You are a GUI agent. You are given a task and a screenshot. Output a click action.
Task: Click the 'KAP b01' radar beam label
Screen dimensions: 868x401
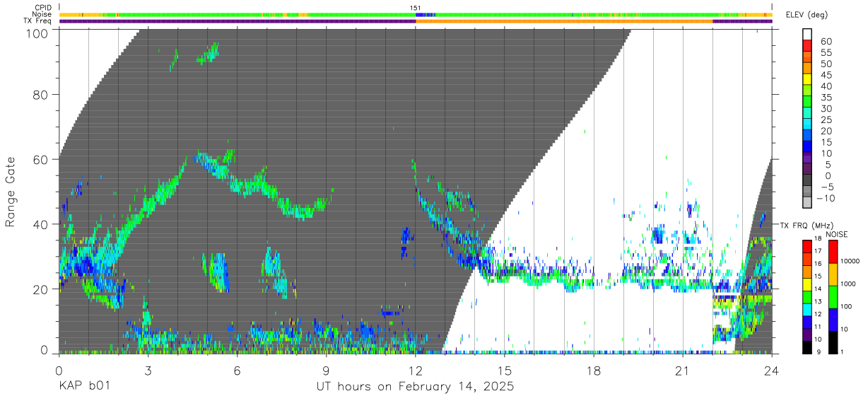84,387
